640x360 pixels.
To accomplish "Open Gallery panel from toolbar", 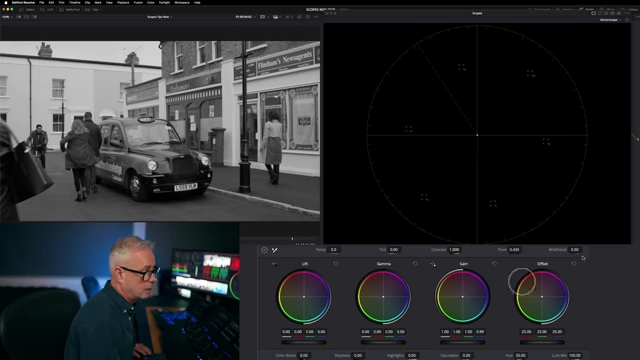I will pyautogui.click(x=27, y=9).
